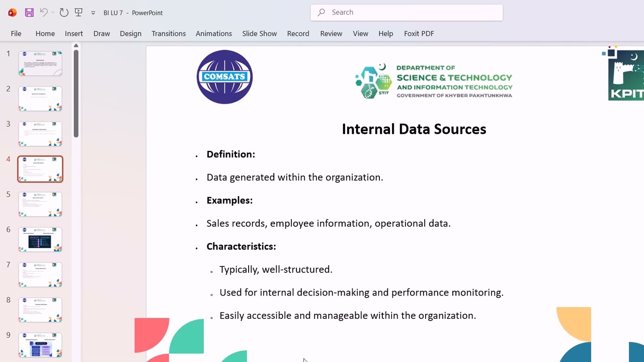This screenshot has height=362, width=644.
Task: Click into the Search box
Action: 407,12
